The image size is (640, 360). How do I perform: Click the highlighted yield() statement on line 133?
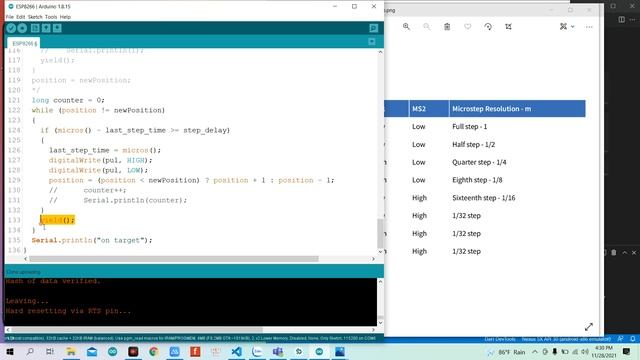(x=58, y=220)
